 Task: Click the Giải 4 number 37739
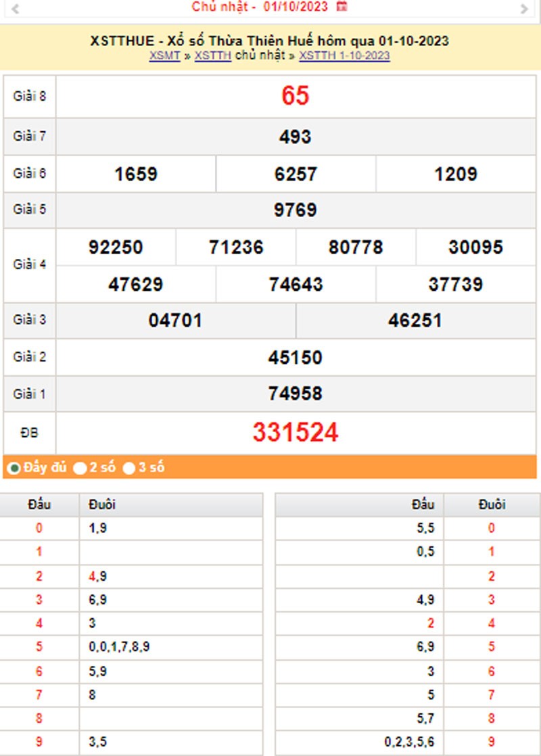pyautogui.click(x=456, y=285)
